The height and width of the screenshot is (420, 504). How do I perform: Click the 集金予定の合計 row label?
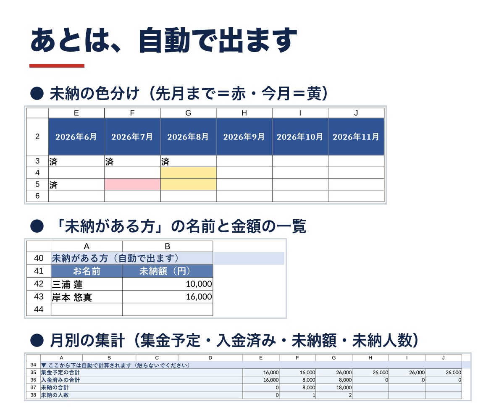(142, 373)
